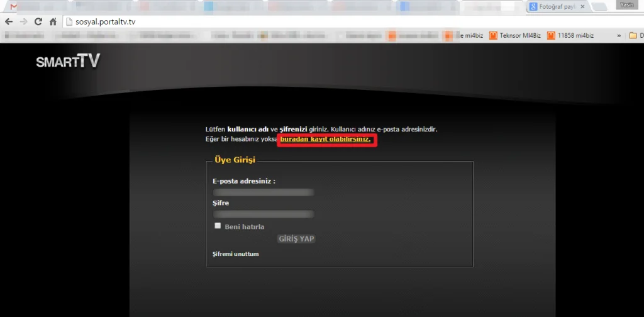Open the bookmarks folder icon at far right

[x=633, y=36]
